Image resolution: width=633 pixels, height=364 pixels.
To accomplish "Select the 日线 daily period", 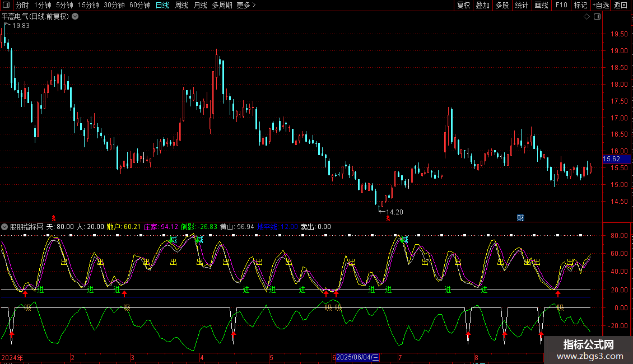I will pos(162,5).
